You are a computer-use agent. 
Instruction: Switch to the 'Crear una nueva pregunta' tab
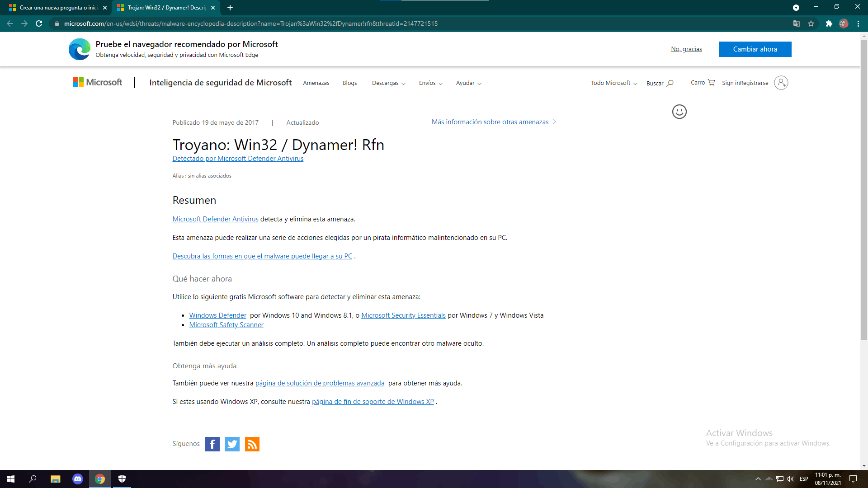click(x=58, y=8)
